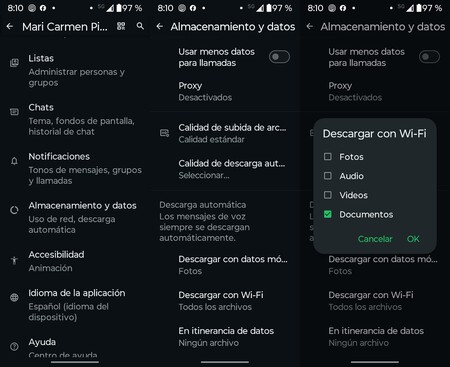Go back arrow behind Wi-Fi dialog screen

[310, 26]
